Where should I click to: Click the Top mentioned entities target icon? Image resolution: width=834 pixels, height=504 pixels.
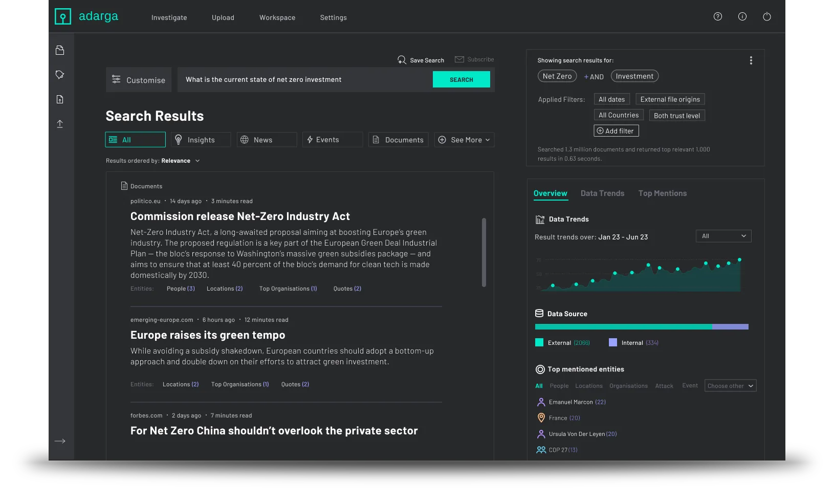coord(540,369)
